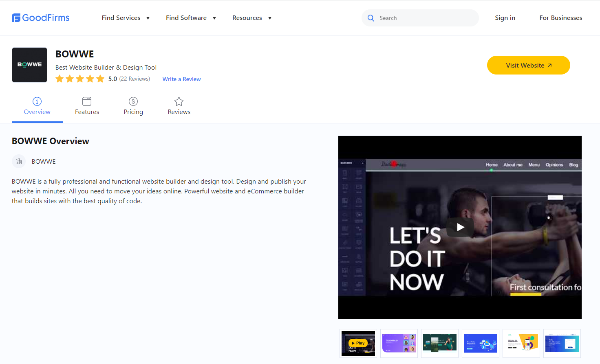Screen dimensions: 600x364
Task: Click the Features window icon
Action: (x=87, y=101)
